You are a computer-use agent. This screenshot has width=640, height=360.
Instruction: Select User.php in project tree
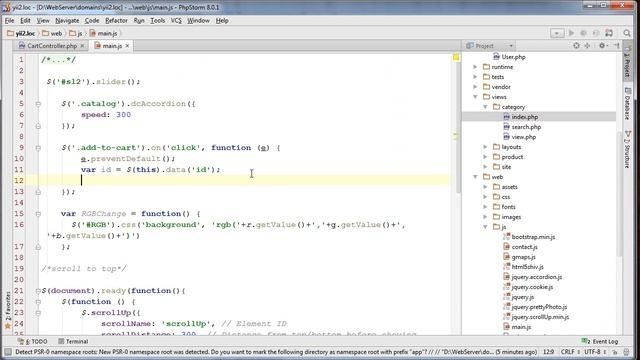(x=509, y=57)
